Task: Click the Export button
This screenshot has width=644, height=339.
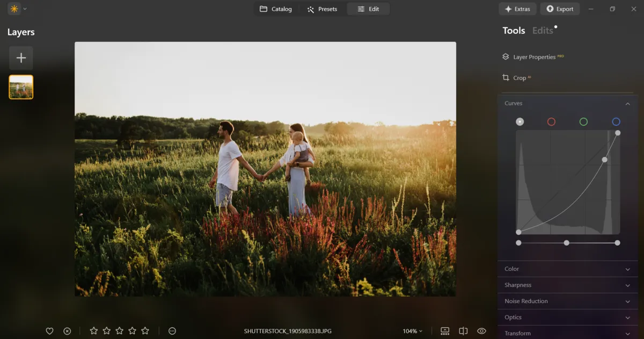Action: [560, 9]
